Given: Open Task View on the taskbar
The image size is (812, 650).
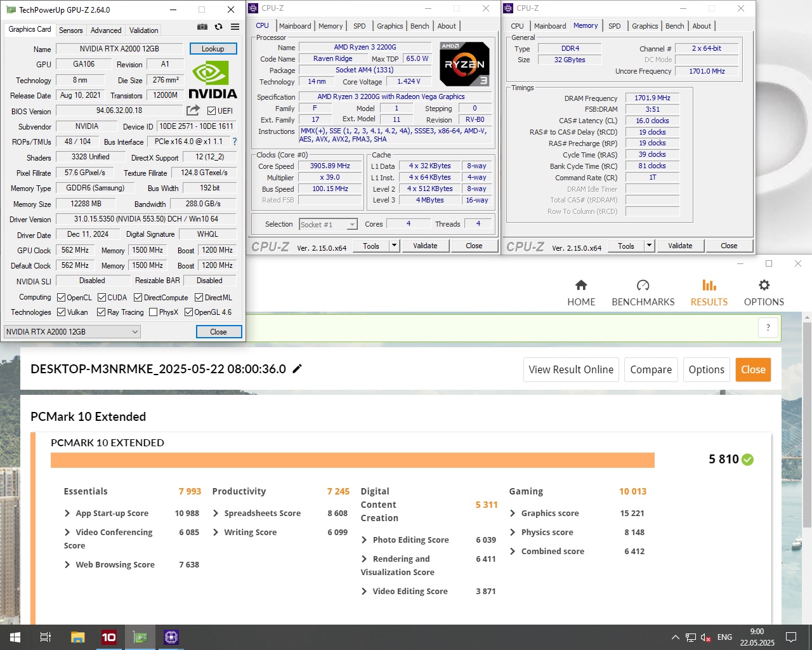Looking at the screenshot, I should pos(46,637).
